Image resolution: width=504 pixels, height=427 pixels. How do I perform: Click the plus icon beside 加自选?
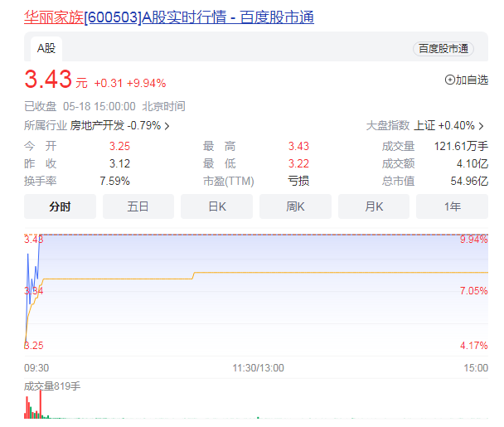pos(450,80)
